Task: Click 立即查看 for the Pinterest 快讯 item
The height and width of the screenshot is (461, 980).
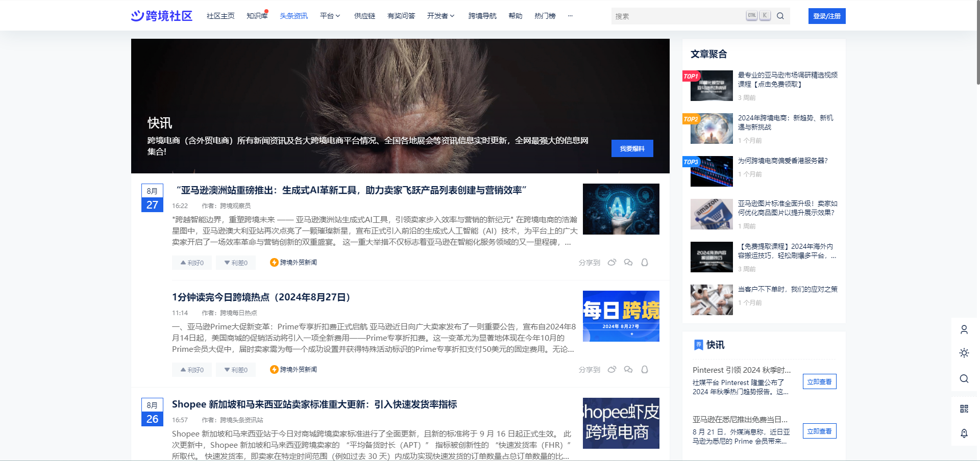Action: point(819,381)
